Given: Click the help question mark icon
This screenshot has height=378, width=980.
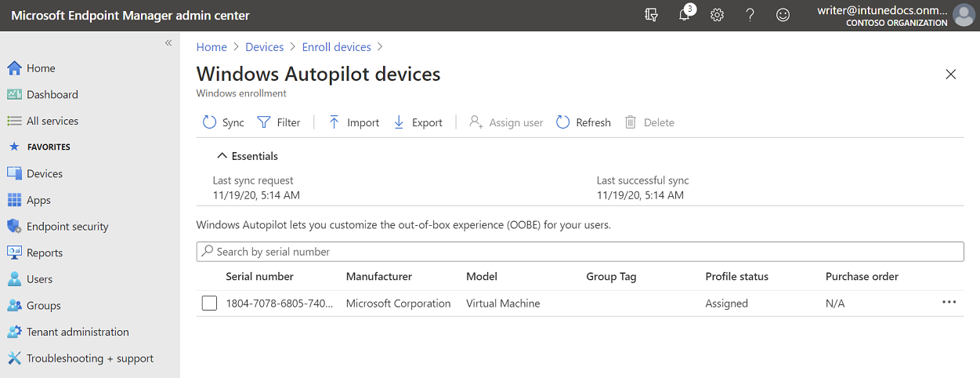Looking at the screenshot, I should pyautogui.click(x=750, y=15).
